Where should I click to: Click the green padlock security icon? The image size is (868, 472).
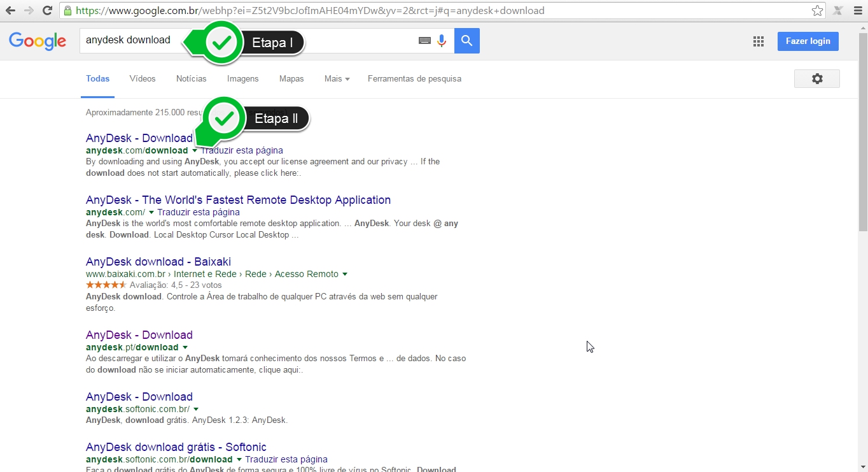tap(68, 11)
